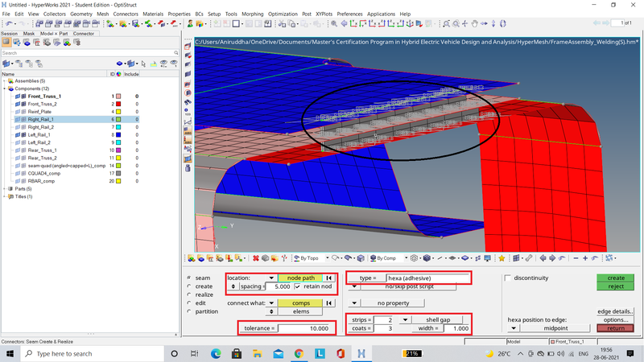
Task: Click the tolerance value input field
Action: [305, 328]
